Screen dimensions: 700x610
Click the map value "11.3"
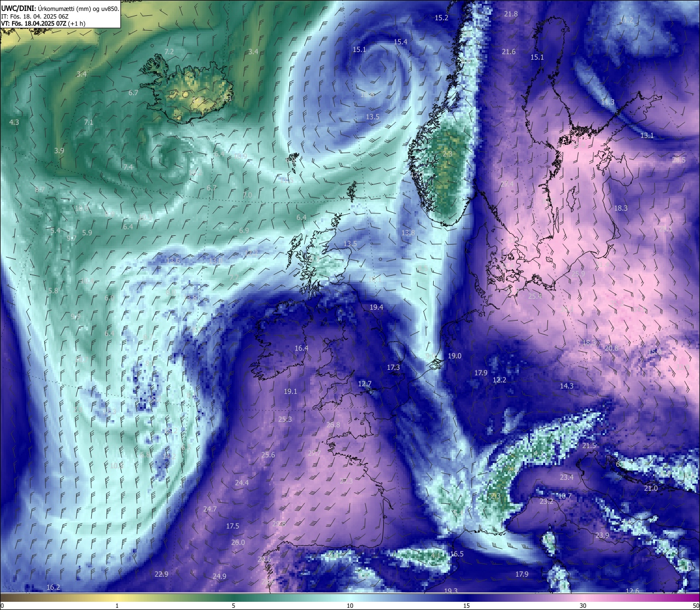[608, 102]
